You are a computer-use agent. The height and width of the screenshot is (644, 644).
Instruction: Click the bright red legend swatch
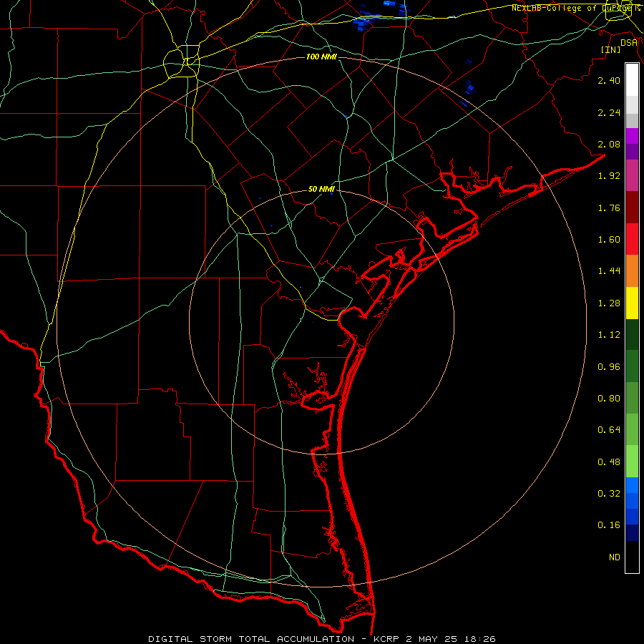(632, 239)
